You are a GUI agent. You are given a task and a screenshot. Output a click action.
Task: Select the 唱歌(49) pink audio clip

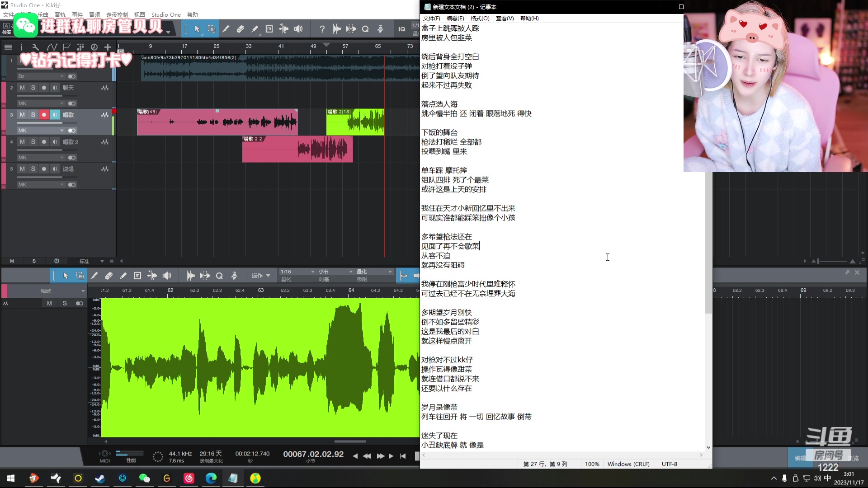[x=217, y=122]
